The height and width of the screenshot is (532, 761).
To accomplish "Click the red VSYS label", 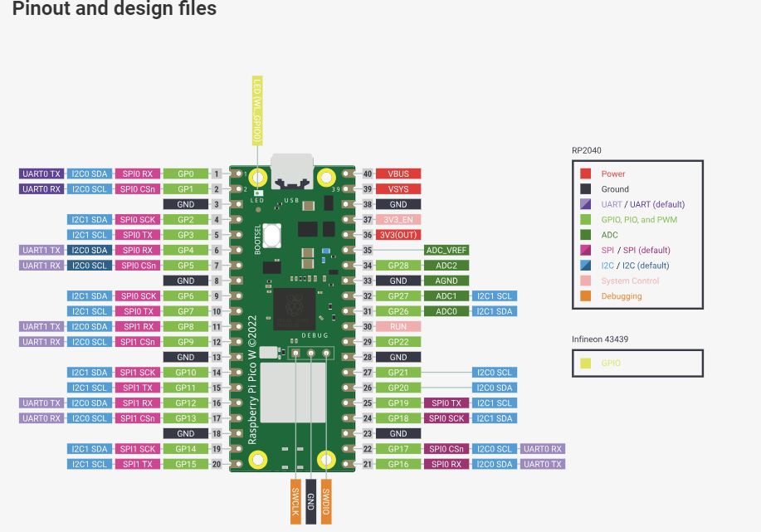I will (x=398, y=189).
